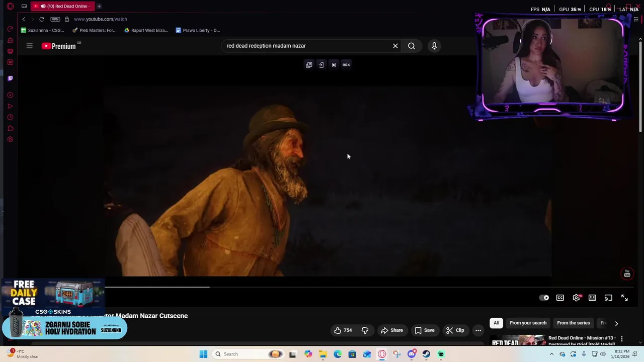Save the video to a playlist
The image size is (644, 362).
(x=425, y=330)
